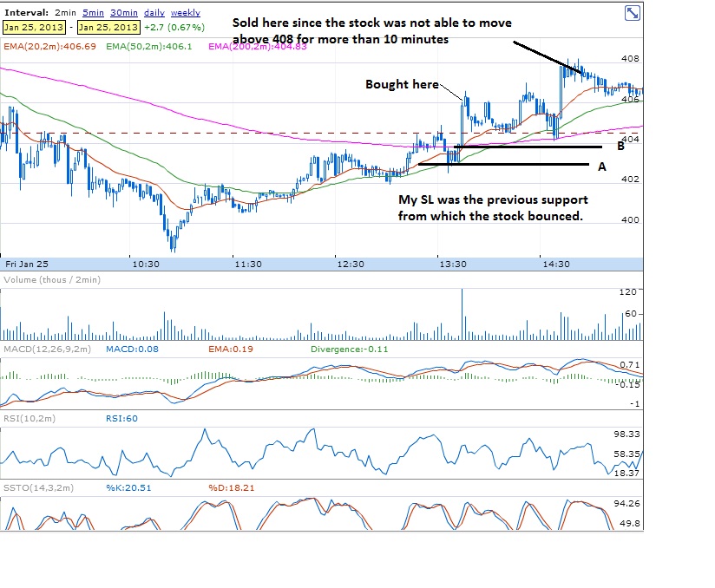Click the EMA(20,2m):406.69 legend
The height and width of the screenshot is (588, 715).
(49, 46)
